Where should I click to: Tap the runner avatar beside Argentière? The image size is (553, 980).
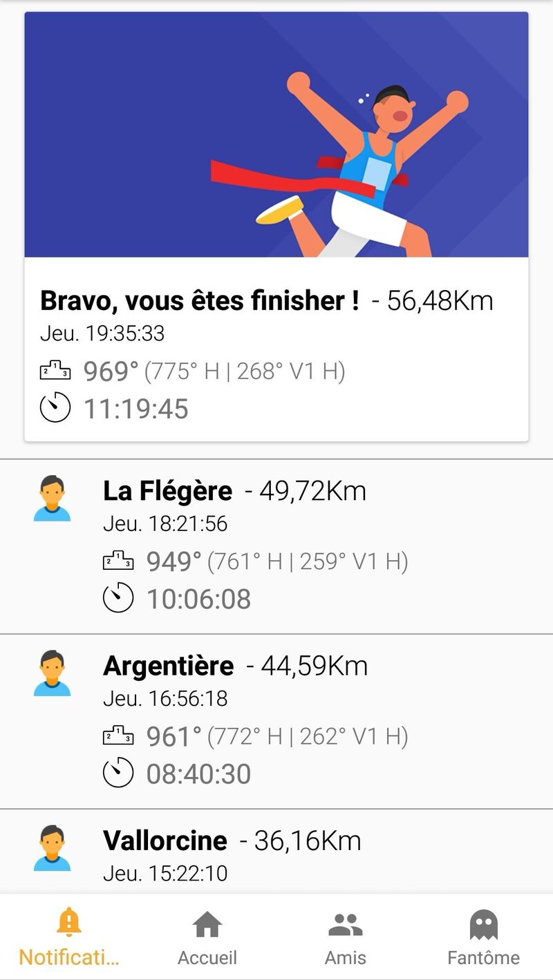coord(52,673)
